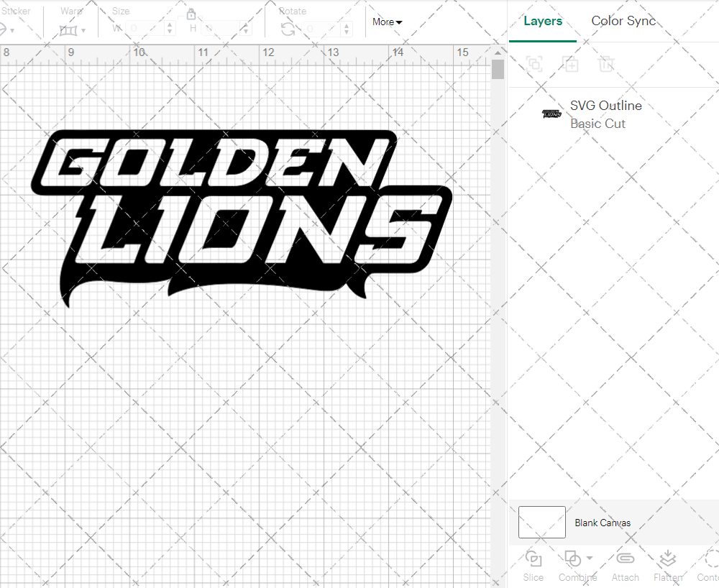
Task: Switch to the Color Sync tab
Action: pyautogui.click(x=623, y=21)
